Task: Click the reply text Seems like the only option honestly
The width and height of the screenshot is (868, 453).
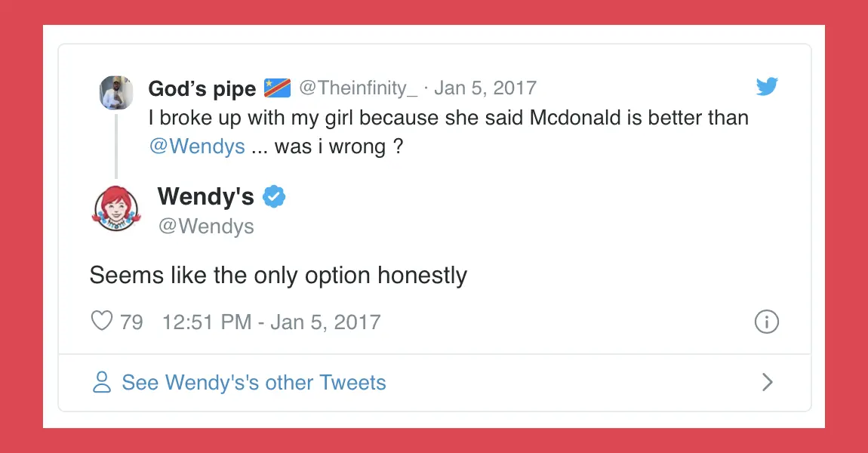Action: [278, 276]
